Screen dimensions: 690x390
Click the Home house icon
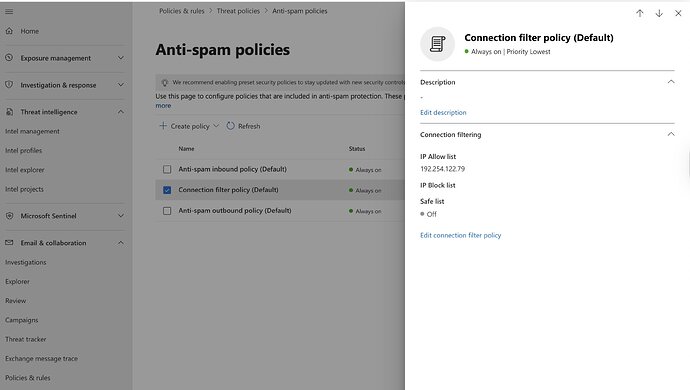point(9,31)
